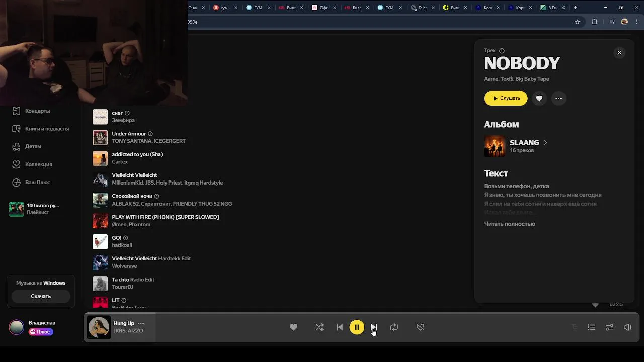Show lyrics icon in player bar

574,327
